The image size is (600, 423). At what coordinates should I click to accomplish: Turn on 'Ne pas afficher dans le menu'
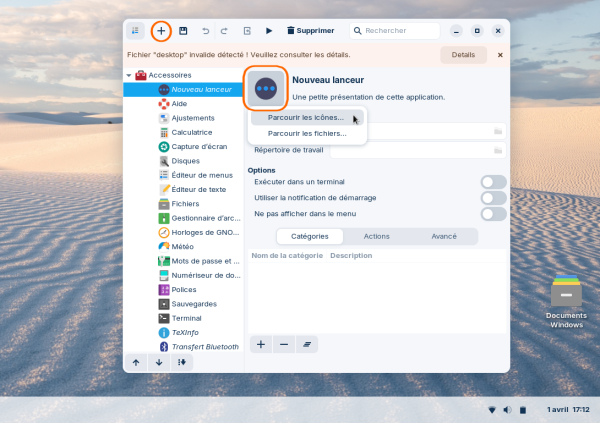point(493,214)
